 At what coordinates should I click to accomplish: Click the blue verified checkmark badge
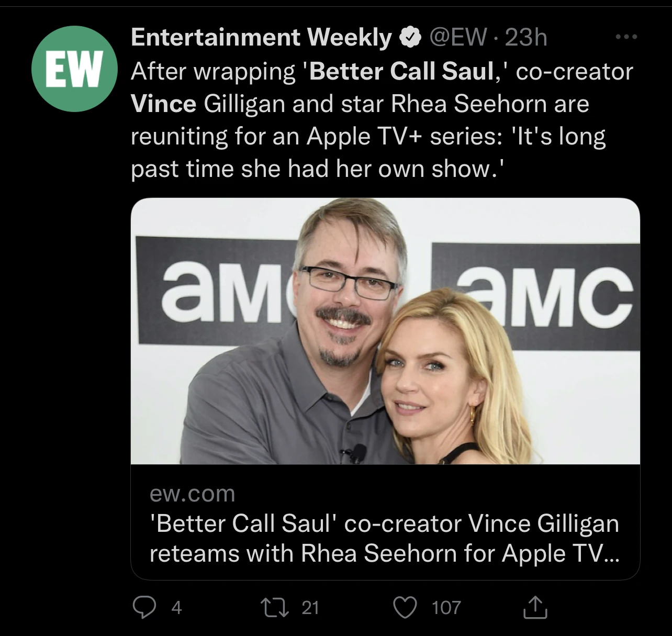tap(411, 37)
